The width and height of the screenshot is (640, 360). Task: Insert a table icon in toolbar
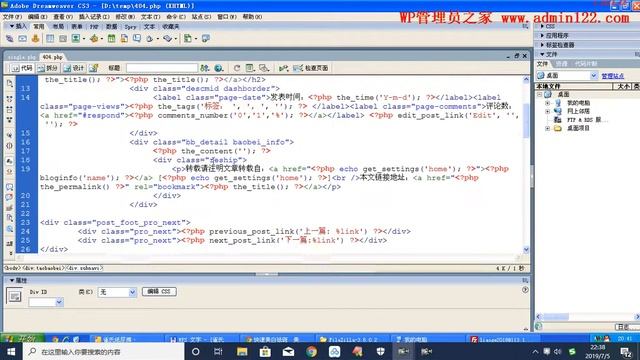coord(50,39)
